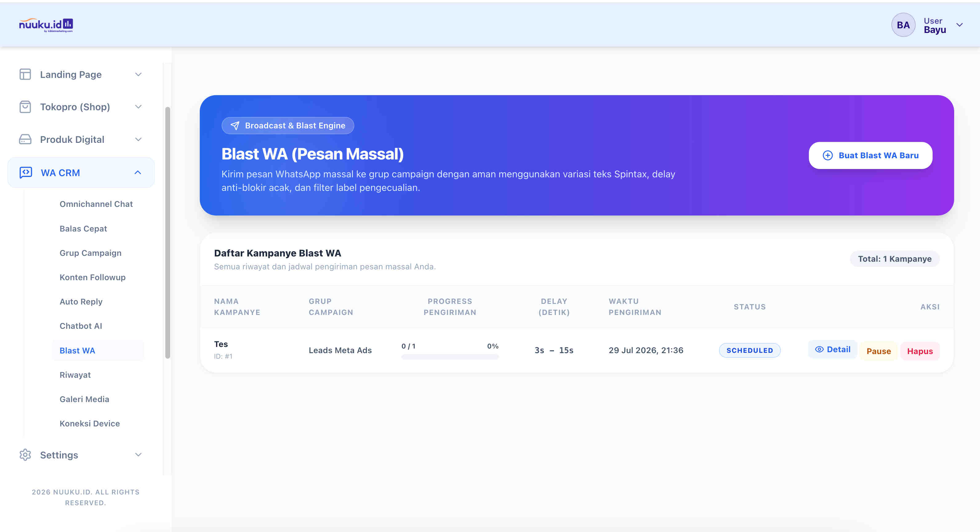Click the NAMA KAMPANYE column header
Image resolution: width=980 pixels, height=532 pixels.
pyautogui.click(x=237, y=307)
